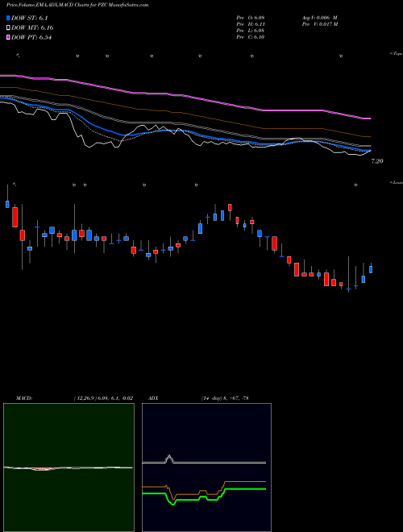Click the 'Pre C: 6.10' value
The height and width of the screenshot is (532, 403).
pyautogui.click(x=251, y=37)
